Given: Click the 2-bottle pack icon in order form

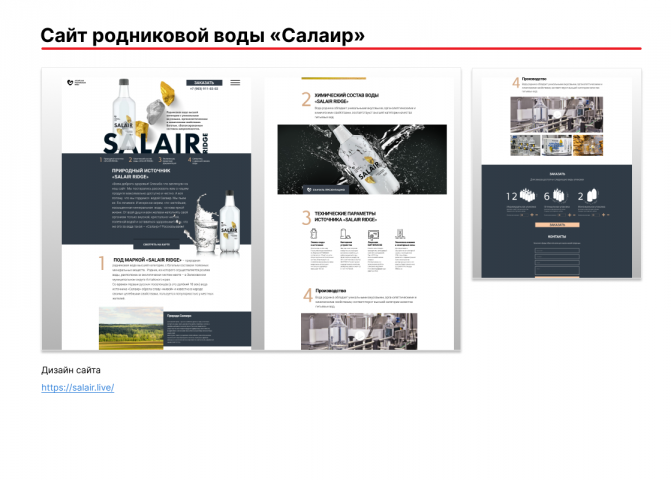Looking at the screenshot, I should 591,196.
